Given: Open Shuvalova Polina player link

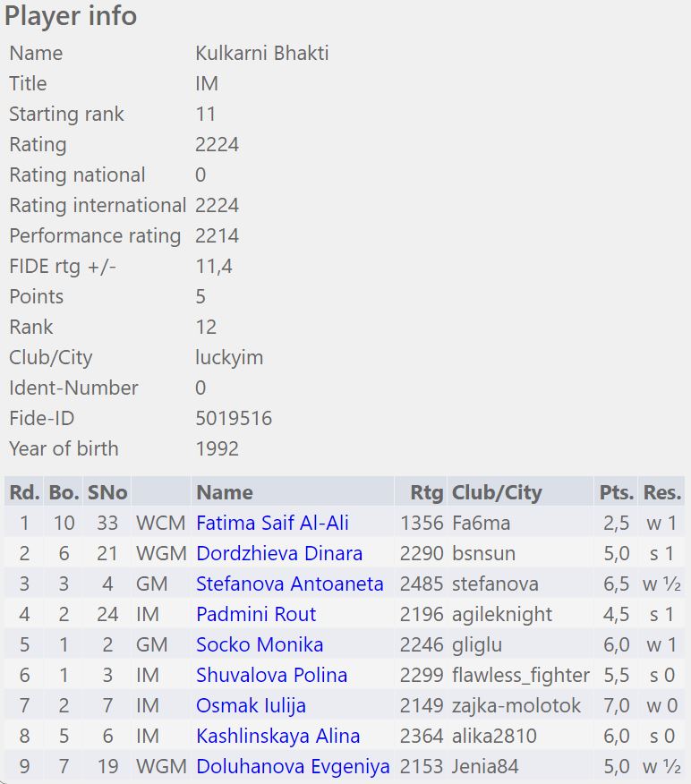Looking at the screenshot, I should tap(271, 675).
